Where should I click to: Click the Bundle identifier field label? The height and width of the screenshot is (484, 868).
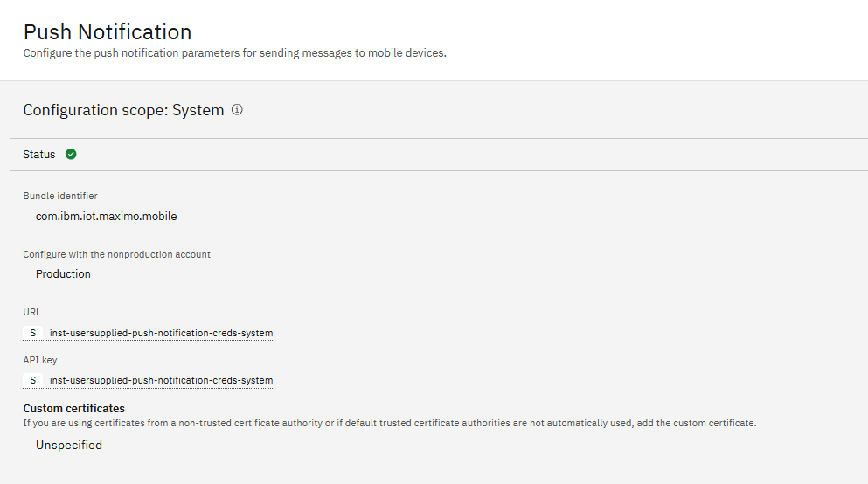pos(60,196)
